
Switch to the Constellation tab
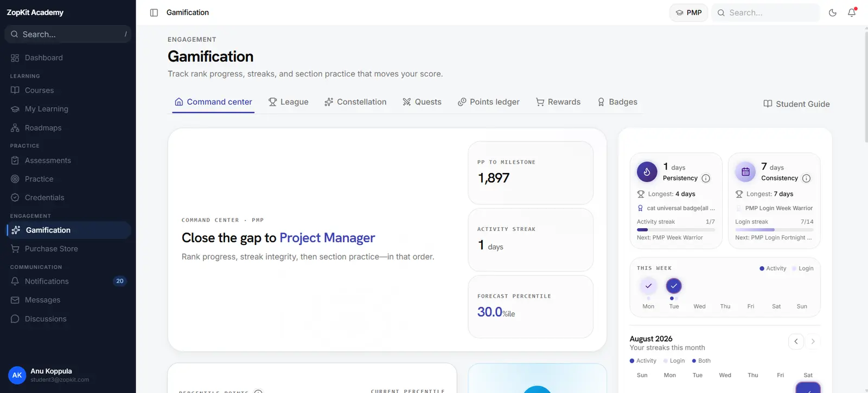(x=355, y=102)
